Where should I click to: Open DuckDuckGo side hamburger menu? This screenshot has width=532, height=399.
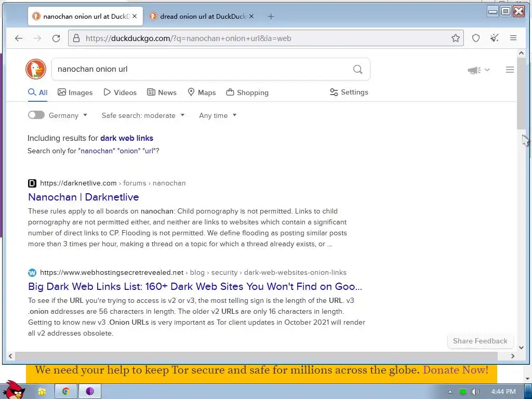[510, 70]
